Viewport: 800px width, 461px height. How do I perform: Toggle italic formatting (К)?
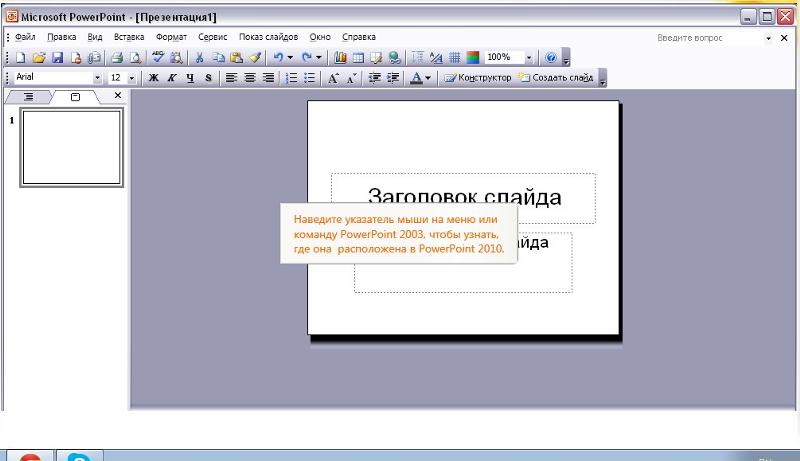pos(172,78)
